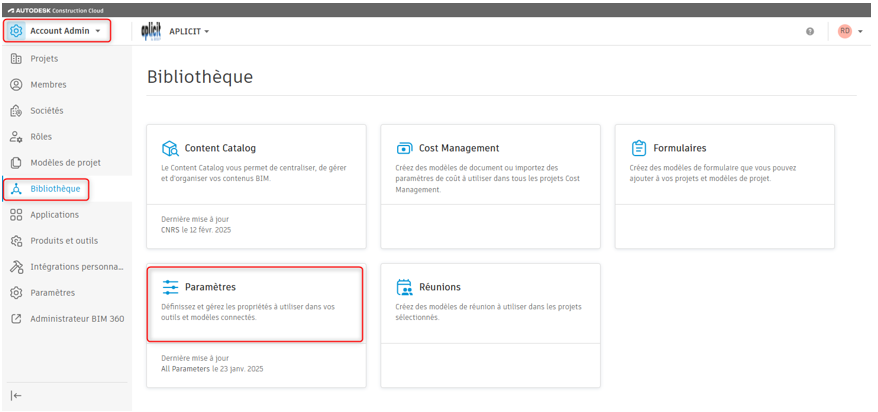Viewport: 878px width, 412px height.
Task: Click the Cost Management card icon
Action: point(405,148)
